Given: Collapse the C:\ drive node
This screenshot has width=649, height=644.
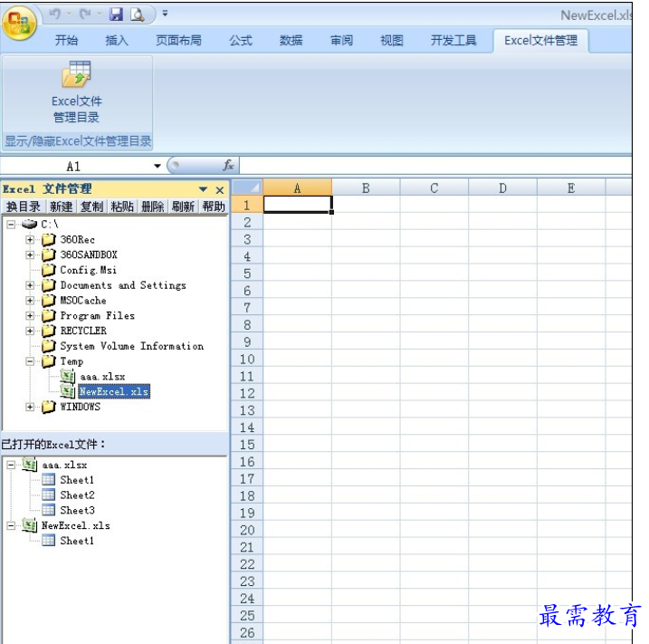Looking at the screenshot, I should [x=11, y=225].
